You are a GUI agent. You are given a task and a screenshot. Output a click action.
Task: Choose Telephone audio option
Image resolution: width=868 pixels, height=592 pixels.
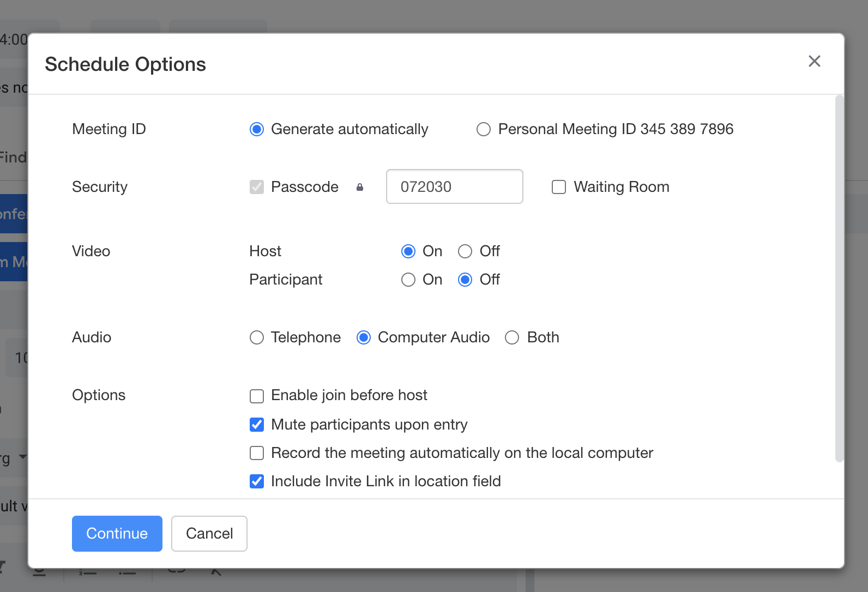pyautogui.click(x=257, y=337)
